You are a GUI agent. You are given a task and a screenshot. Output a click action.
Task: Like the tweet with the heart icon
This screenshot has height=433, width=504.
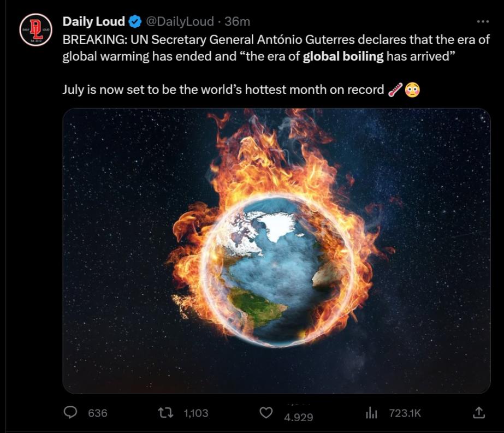[266, 413]
